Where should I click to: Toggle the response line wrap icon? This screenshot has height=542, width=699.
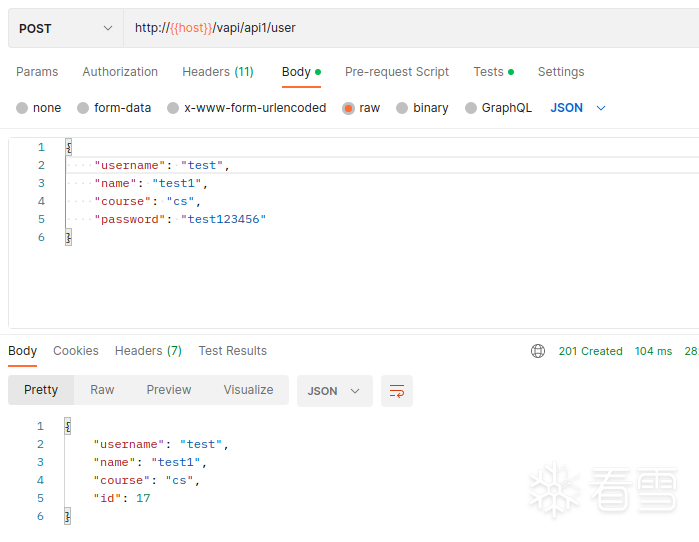pyautogui.click(x=397, y=391)
